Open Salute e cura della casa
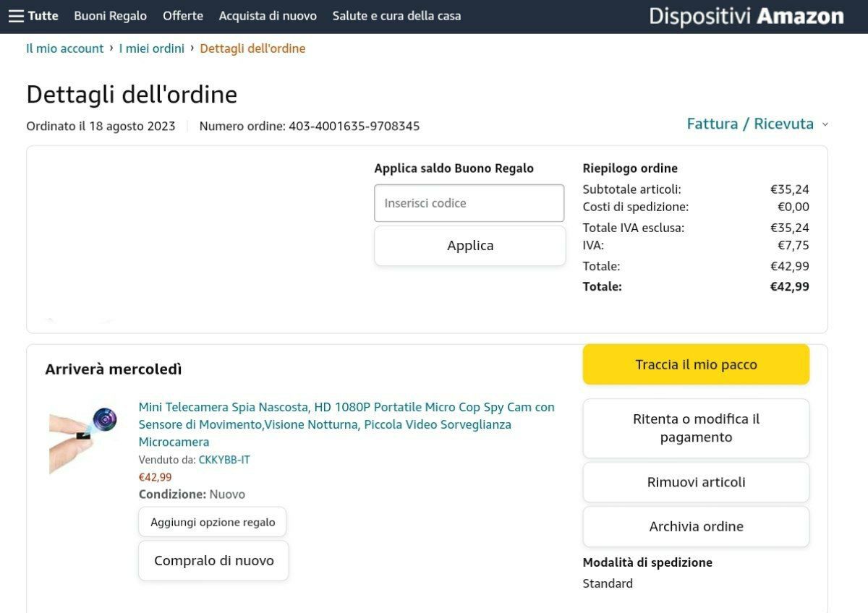 396,16
